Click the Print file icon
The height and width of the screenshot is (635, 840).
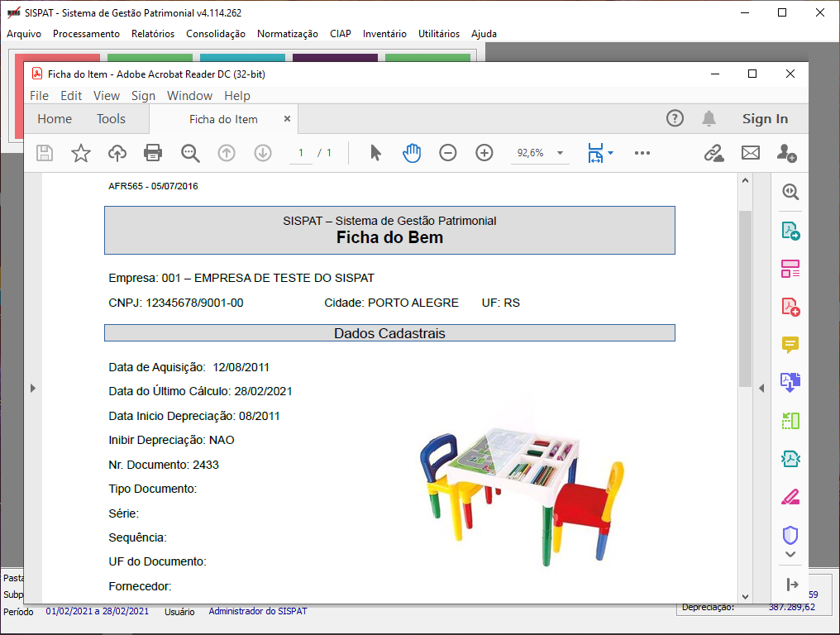click(x=153, y=153)
